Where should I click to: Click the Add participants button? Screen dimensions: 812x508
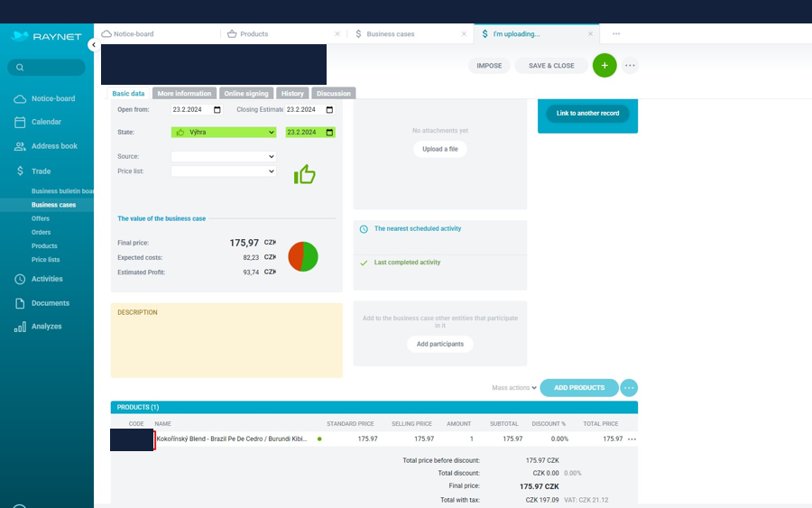tap(440, 345)
